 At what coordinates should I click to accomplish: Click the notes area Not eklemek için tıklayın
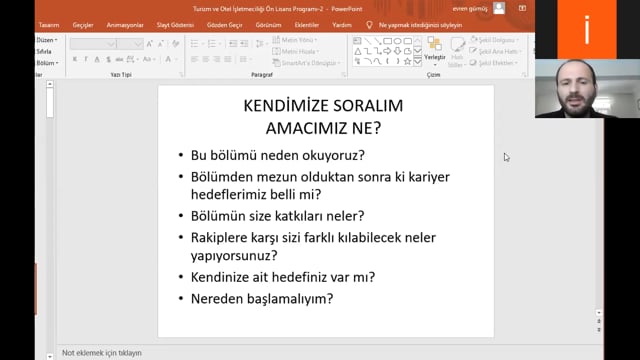(102, 353)
